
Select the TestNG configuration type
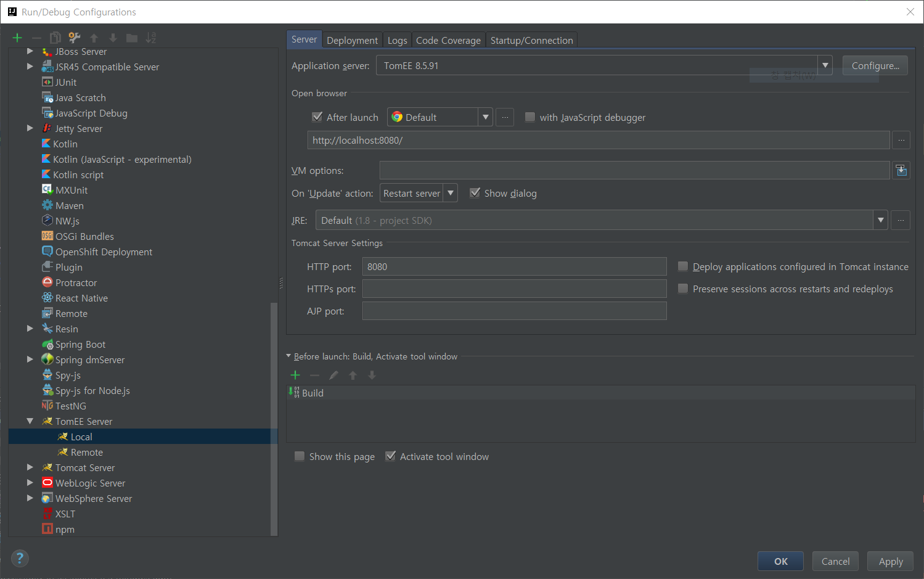point(70,406)
